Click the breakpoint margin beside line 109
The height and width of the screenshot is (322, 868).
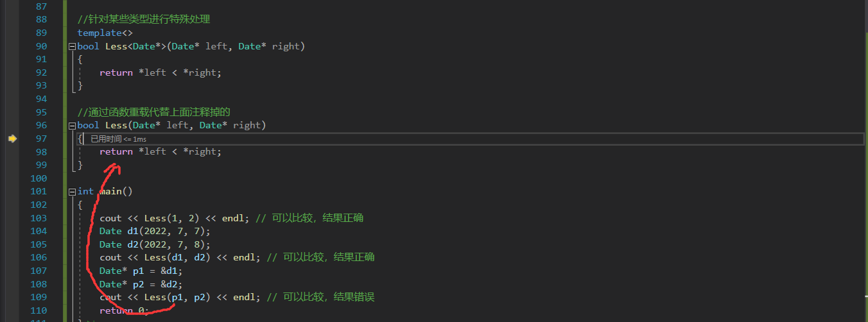(x=12, y=297)
